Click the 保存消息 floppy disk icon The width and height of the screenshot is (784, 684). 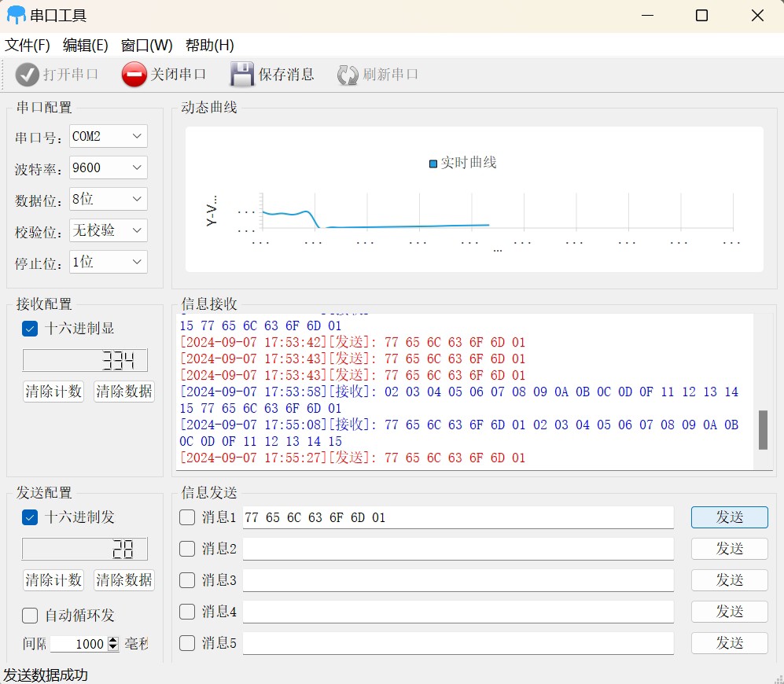[242, 75]
